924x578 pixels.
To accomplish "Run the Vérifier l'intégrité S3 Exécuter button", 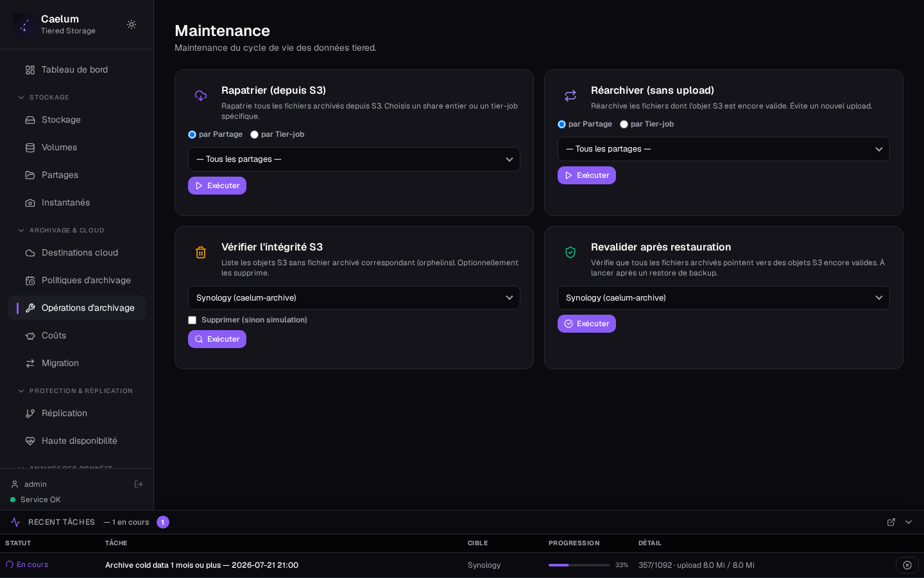I will tap(217, 339).
